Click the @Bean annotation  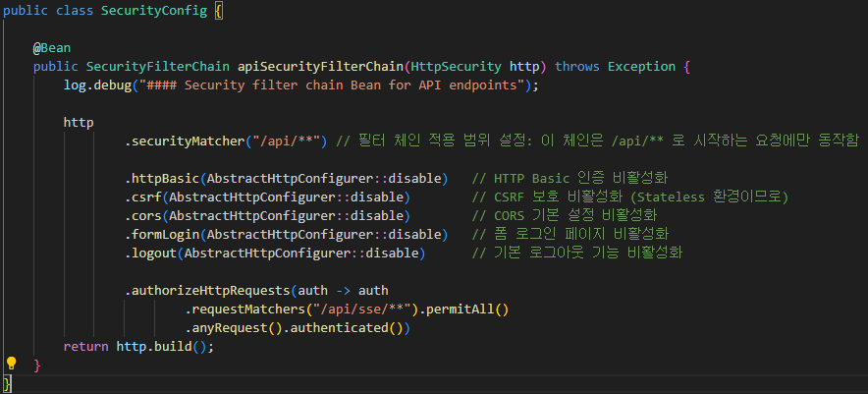(x=52, y=48)
